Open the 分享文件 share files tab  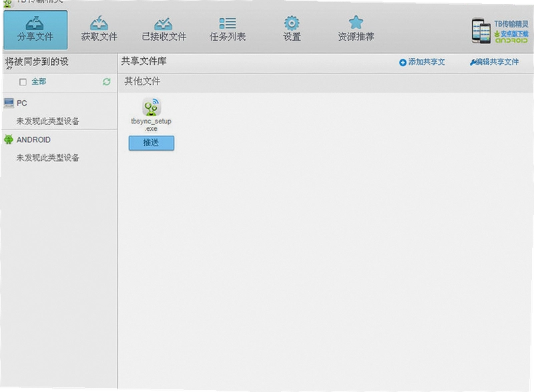point(35,29)
